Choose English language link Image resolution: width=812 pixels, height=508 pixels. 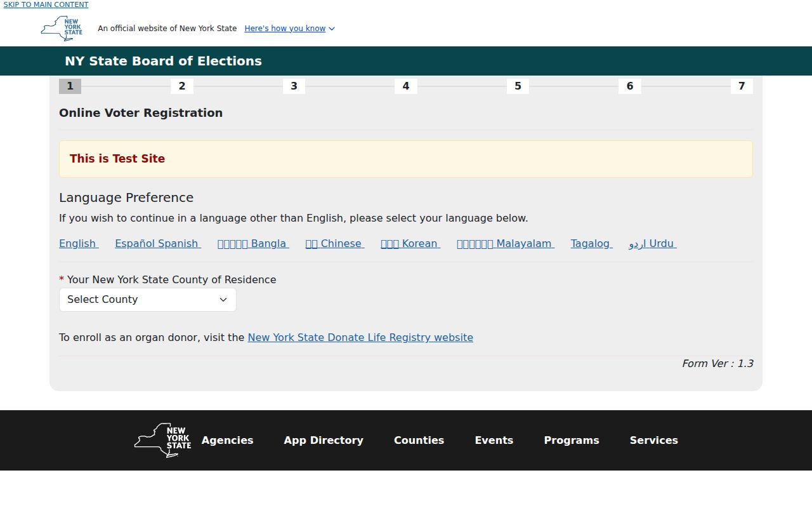point(79,243)
